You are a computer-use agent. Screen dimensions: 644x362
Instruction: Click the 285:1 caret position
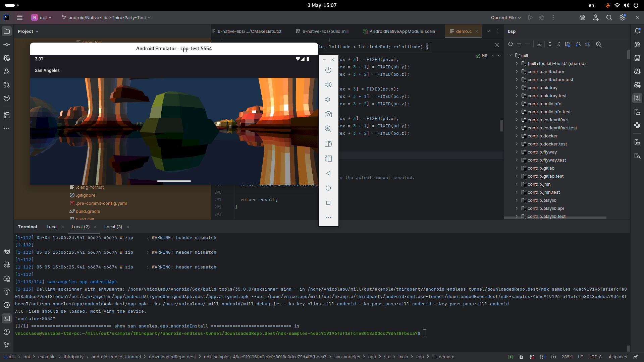tap(567, 357)
